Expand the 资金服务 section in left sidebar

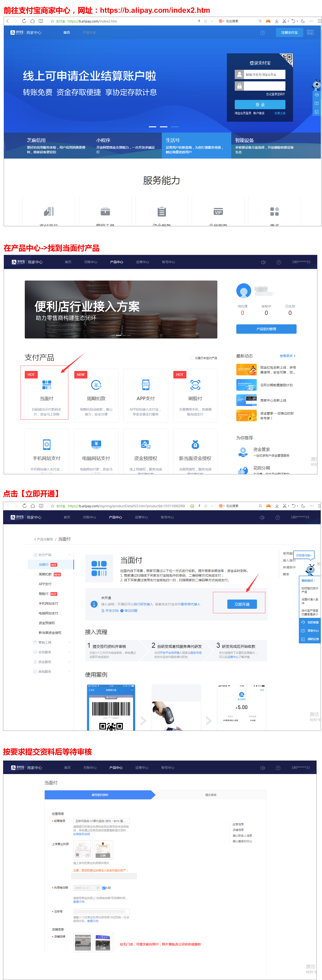(x=69, y=662)
